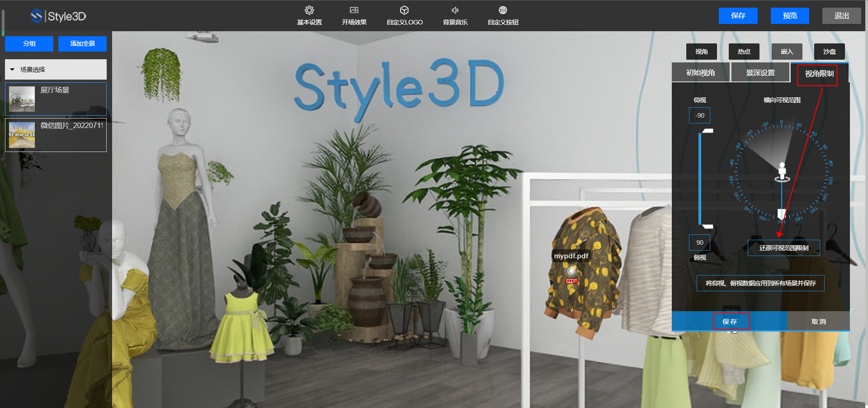Click the Style3D logo
868x408 pixels.
tap(58, 16)
